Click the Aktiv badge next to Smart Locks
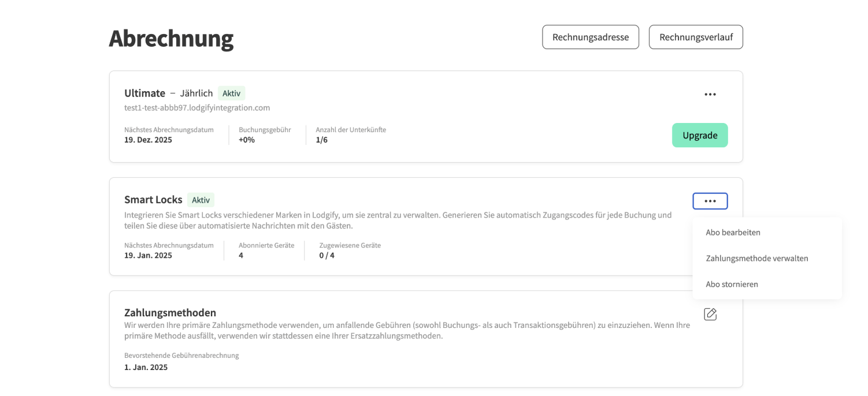This screenshot has width=868, height=396. coord(201,200)
